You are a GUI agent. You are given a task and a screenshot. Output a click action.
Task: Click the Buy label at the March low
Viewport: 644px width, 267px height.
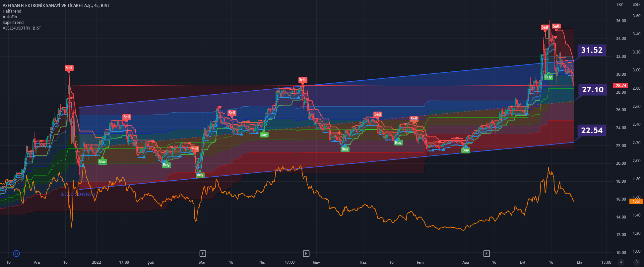[x=200, y=175]
